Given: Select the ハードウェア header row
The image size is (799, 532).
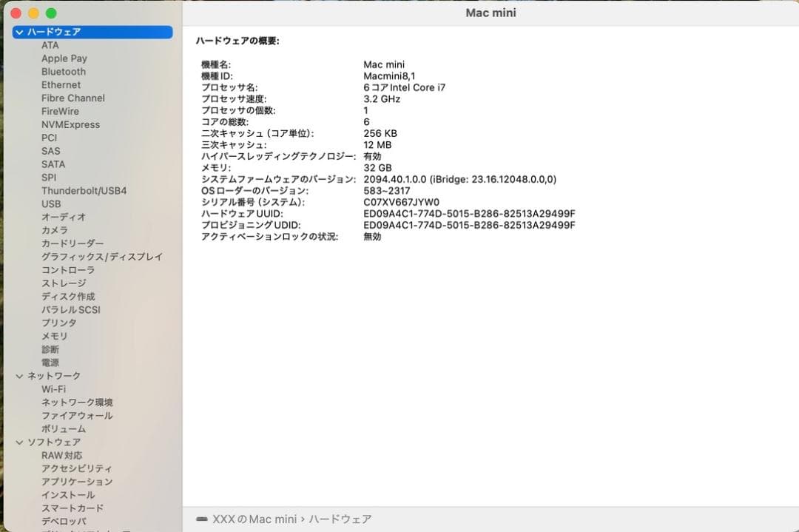Looking at the screenshot, I should click(92, 32).
